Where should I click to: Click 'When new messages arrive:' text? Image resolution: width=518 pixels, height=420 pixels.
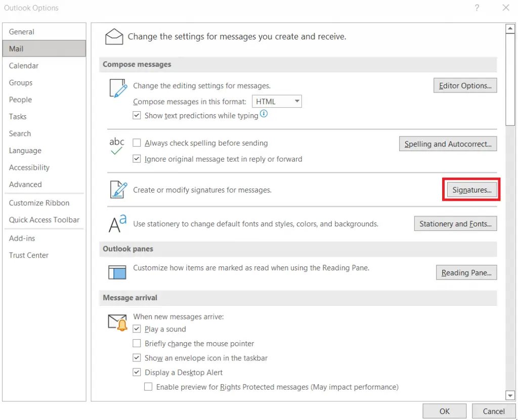point(179,317)
